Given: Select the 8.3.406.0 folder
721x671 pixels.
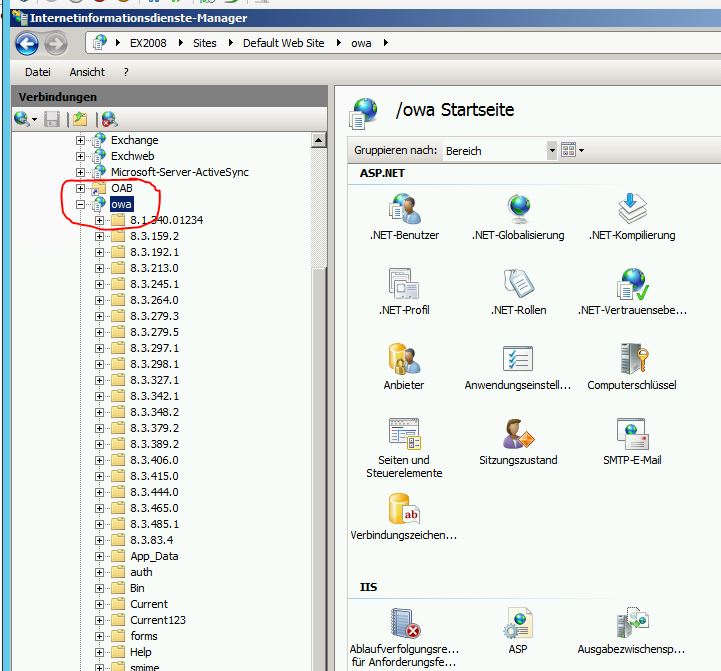Looking at the screenshot, I should coord(154,460).
